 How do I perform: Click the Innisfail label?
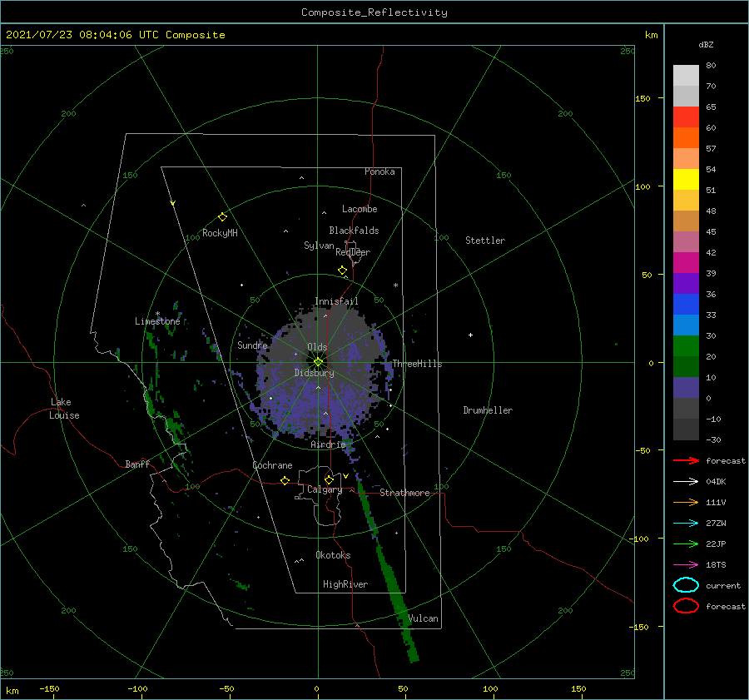(336, 301)
